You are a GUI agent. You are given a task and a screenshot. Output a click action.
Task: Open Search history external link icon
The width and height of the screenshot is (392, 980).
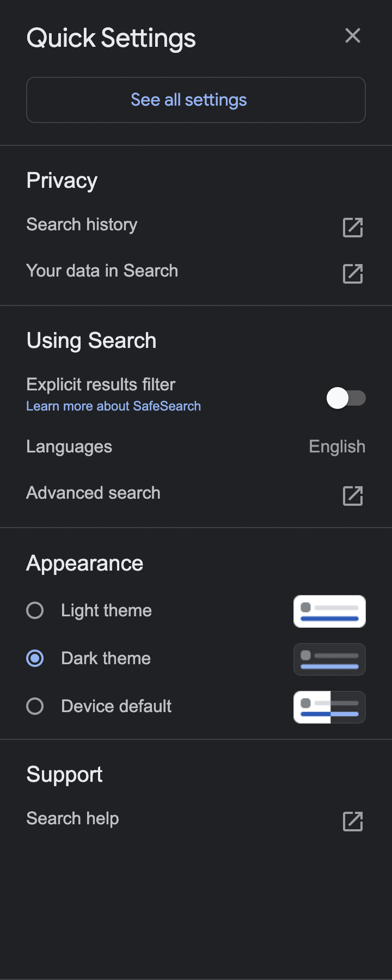pos(353,228)
